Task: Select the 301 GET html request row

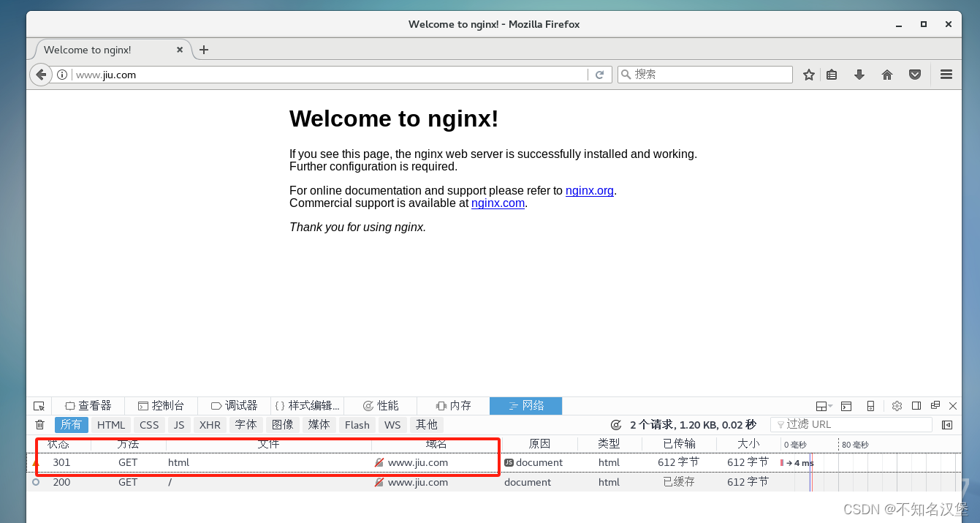Action: pos(493,462)
